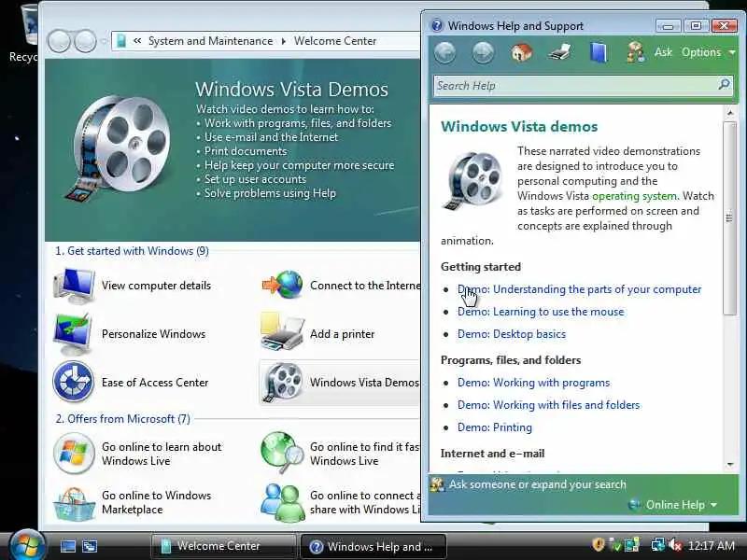This screenshot has width=747, height=560.
Task: Click Show Desktop quick launch icon
Action: (x=67, y=546)
